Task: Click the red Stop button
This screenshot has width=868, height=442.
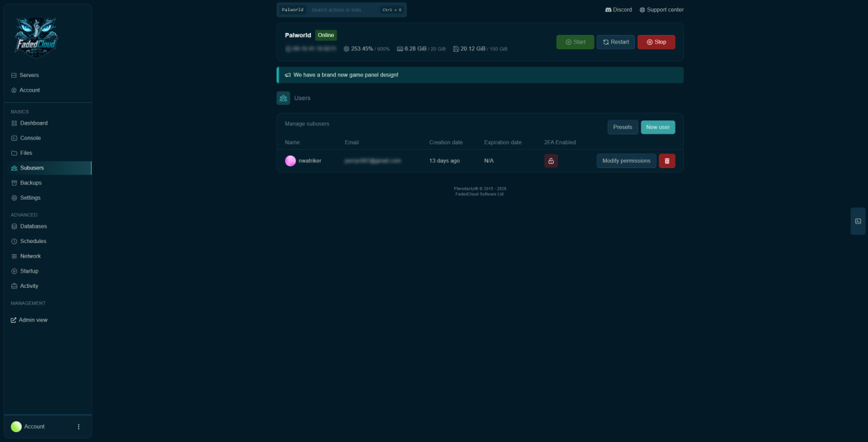Action: (657, 42)
